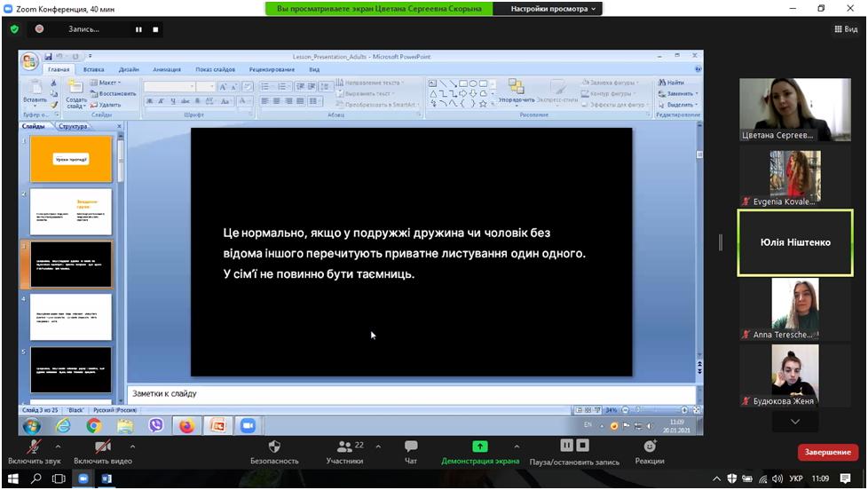
Task: Toggle microphone with Включить звук
Action: [x=34, y=448]
